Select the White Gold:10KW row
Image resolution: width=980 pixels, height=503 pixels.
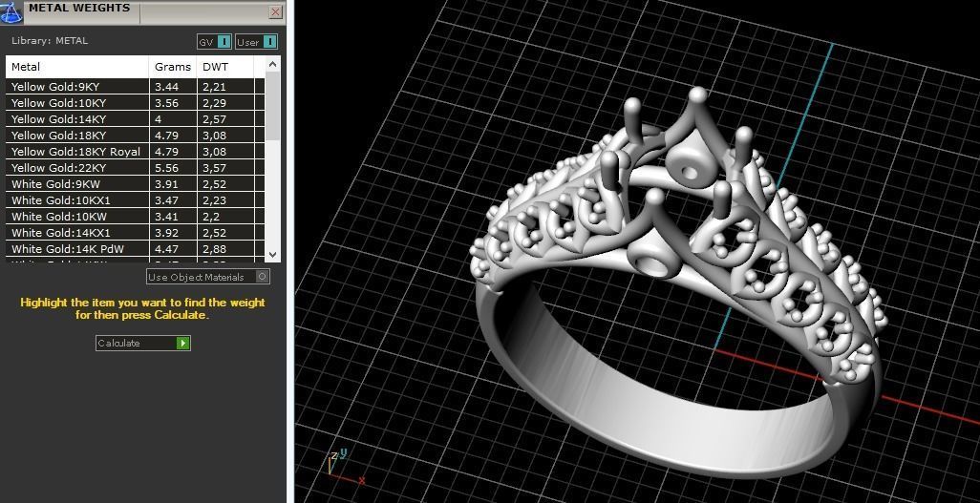[135, 217]
